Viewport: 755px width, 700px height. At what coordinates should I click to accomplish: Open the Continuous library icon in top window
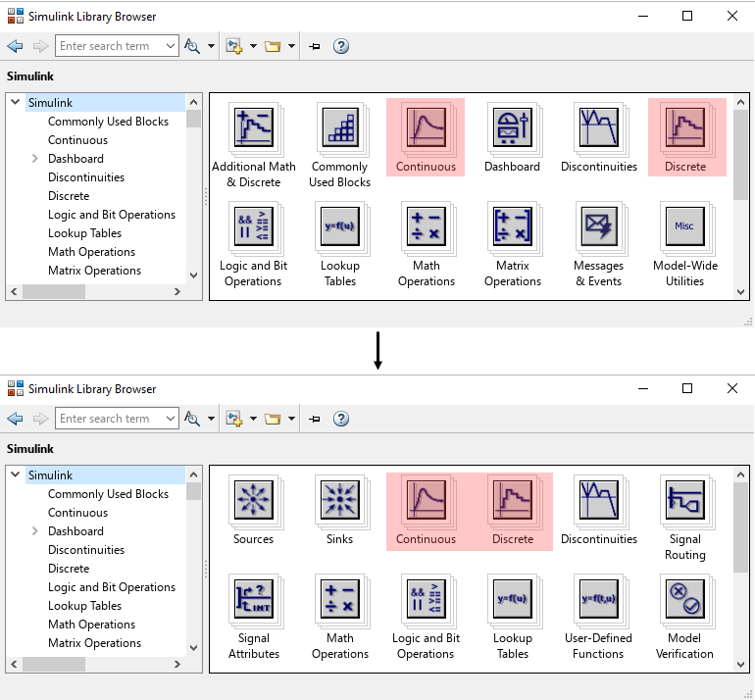tap(427, 128)
